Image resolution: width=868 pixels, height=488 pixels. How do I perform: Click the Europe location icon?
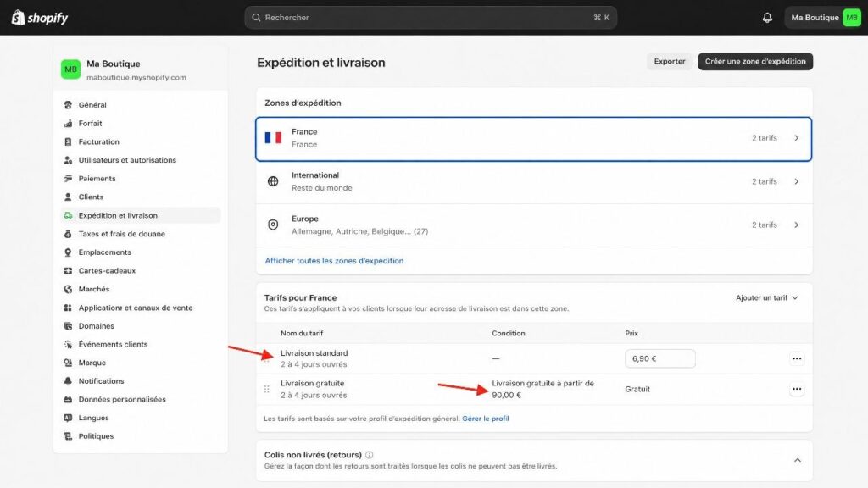click(273, 225)
